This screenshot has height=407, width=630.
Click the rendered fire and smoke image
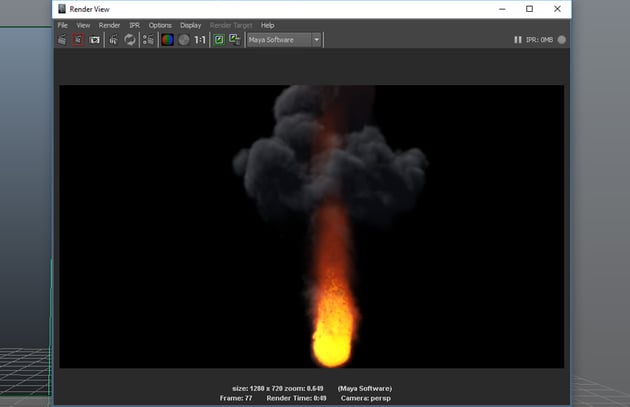pyautogui.click(x=312, y=226)
